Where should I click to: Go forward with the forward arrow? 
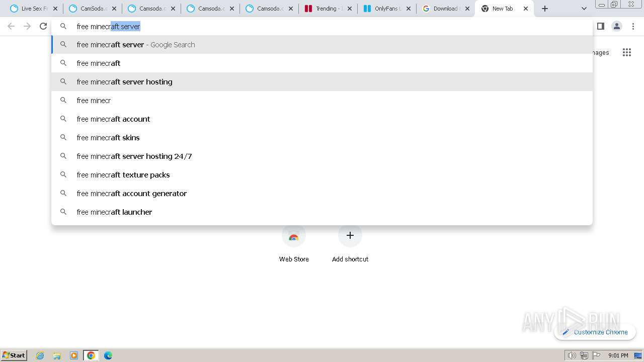coord(27,26)
